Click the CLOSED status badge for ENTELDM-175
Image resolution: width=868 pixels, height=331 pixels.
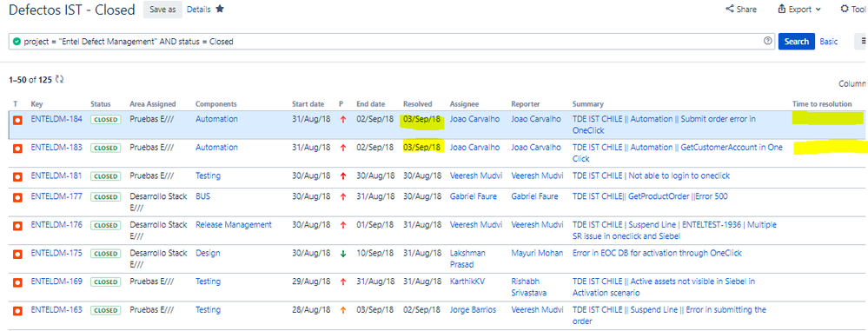(x=105, y=254)
